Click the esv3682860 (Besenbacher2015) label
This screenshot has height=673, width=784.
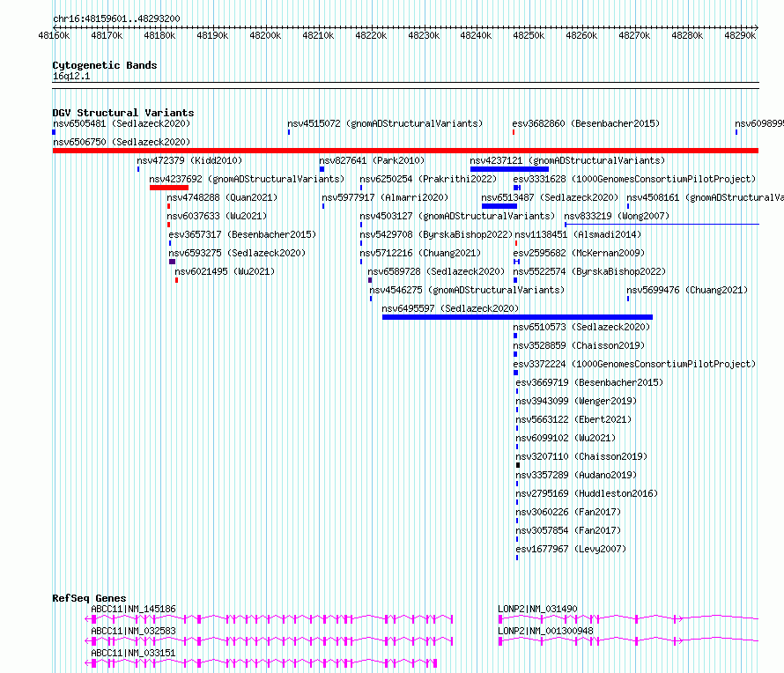point(586,123)
